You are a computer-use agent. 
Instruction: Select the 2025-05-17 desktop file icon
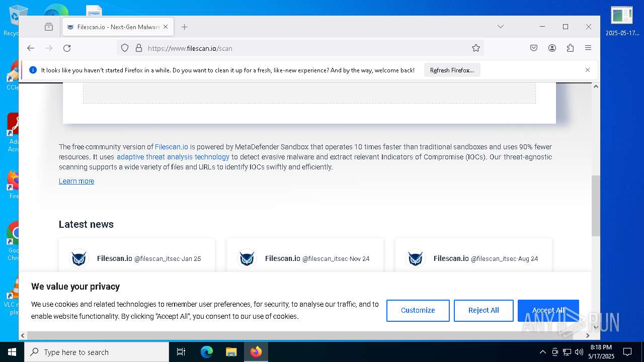(622, 22)
